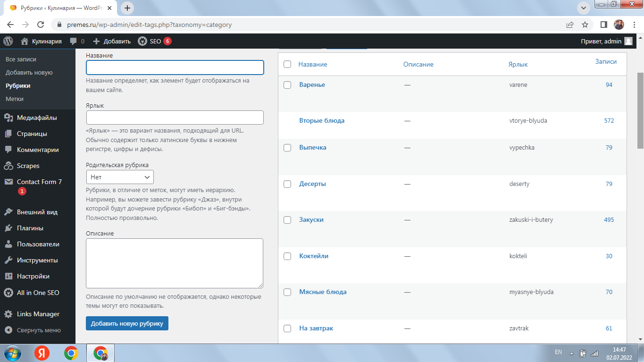Open Рубрики submenu item
This screenshot has width=644, height=362.
[x=18, y=85]
